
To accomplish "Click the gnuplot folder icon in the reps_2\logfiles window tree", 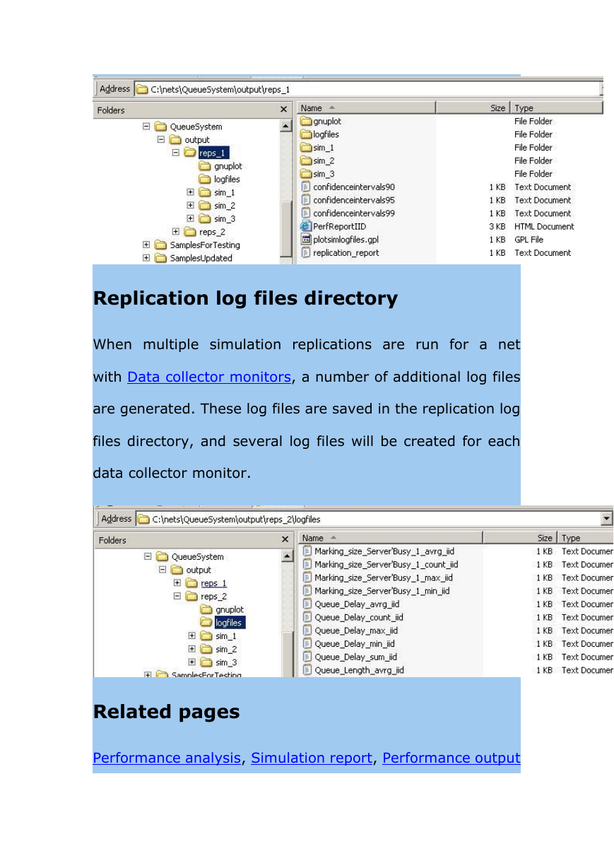I will 206,610.
